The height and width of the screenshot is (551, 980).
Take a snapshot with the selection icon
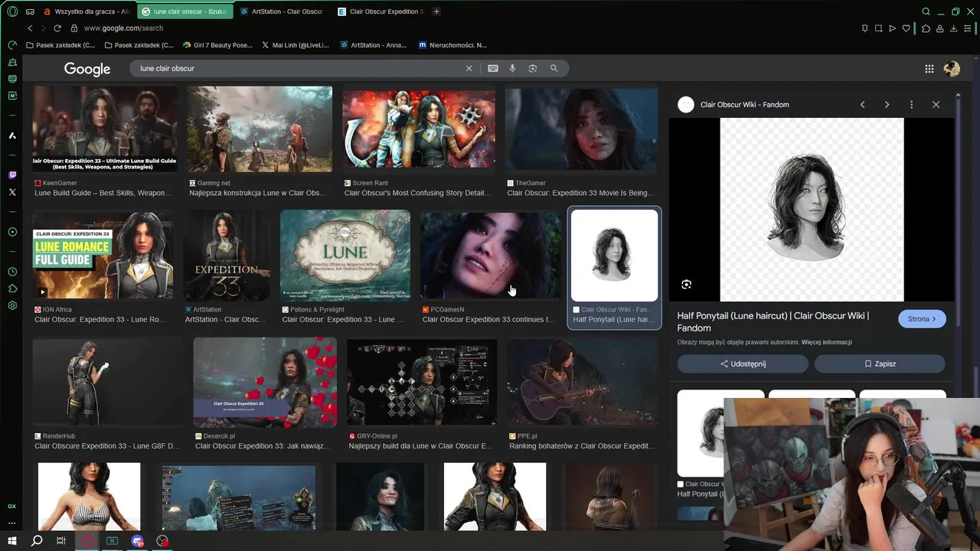click(878, 28)
